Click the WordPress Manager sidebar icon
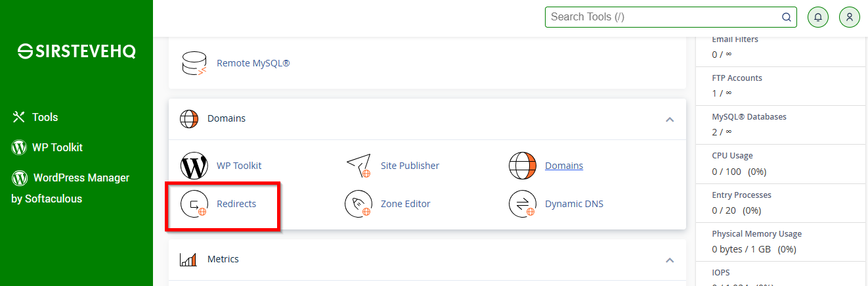Screen dimensions: 868x286 point(19,178)
